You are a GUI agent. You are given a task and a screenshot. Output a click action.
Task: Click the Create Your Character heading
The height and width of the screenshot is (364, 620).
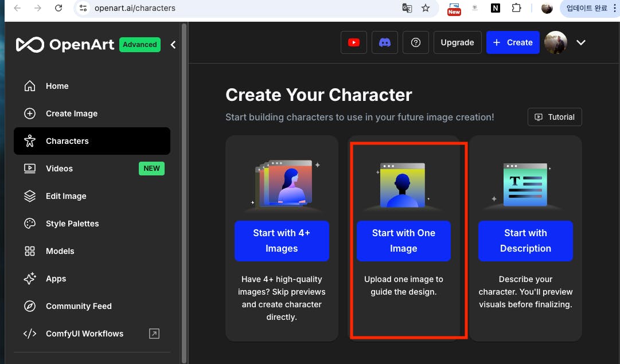[x=319, y=95]
